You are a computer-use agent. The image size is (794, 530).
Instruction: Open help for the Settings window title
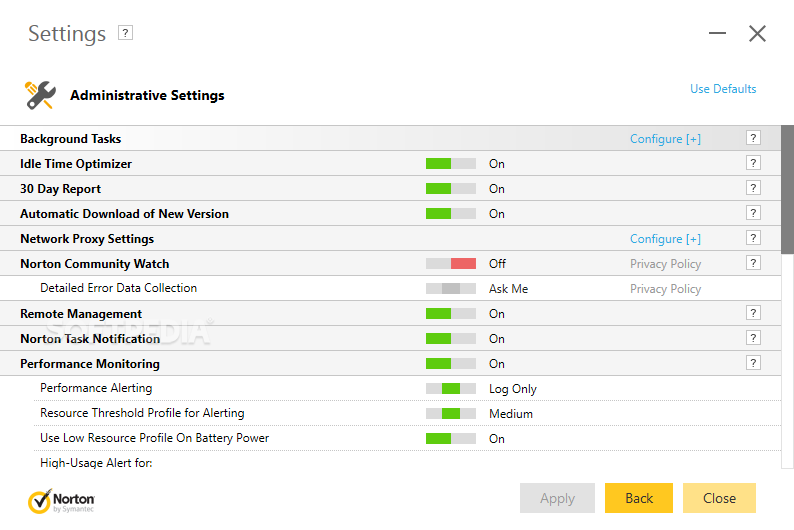[125, 33]
